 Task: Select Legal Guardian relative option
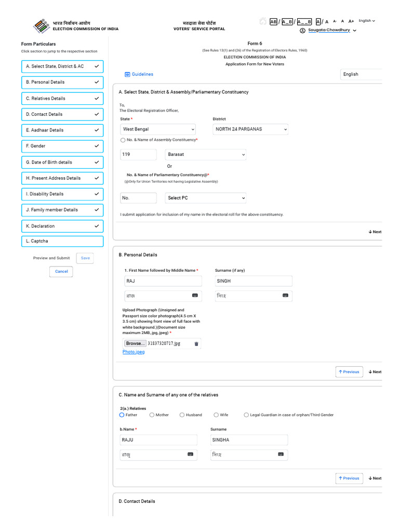(x=246, y=415)
